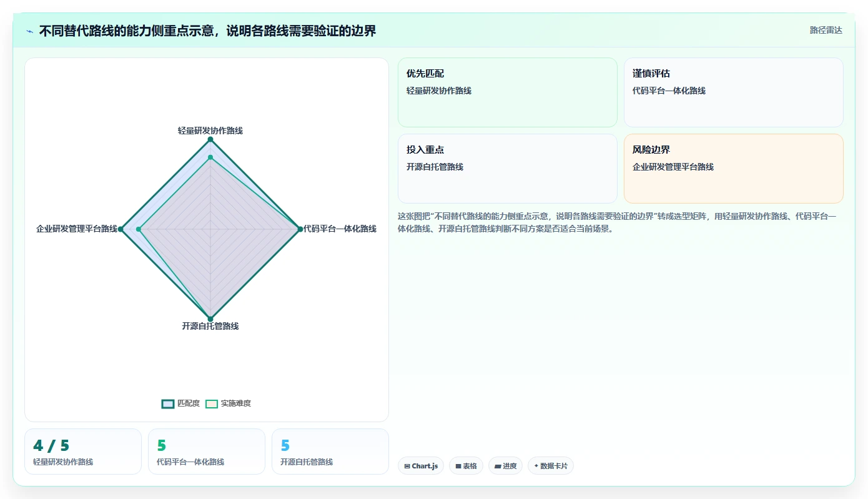Click the 企业研发管理平台路线 radar axis label
The height and width of the screenshot is (499, 868).
click(77, 229)
